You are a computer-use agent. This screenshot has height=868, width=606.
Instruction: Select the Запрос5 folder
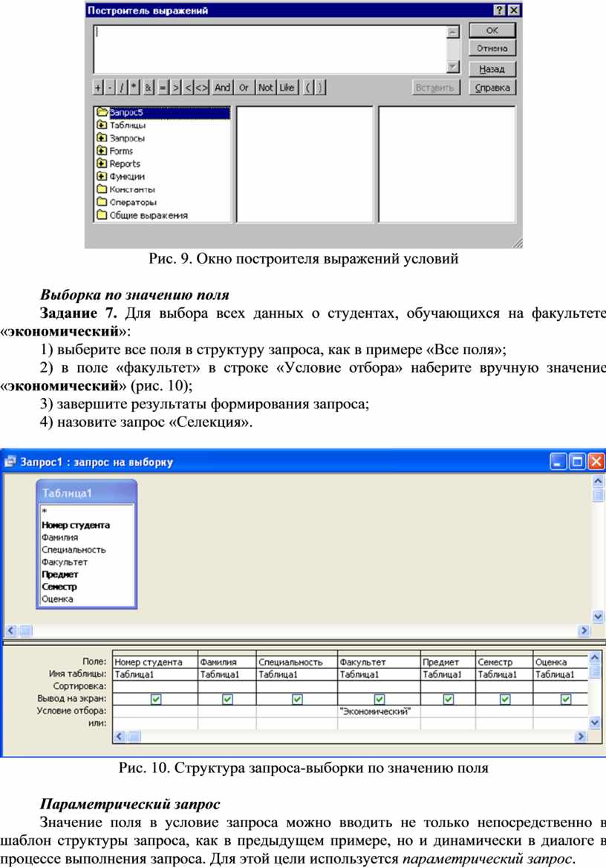point(163,112)
